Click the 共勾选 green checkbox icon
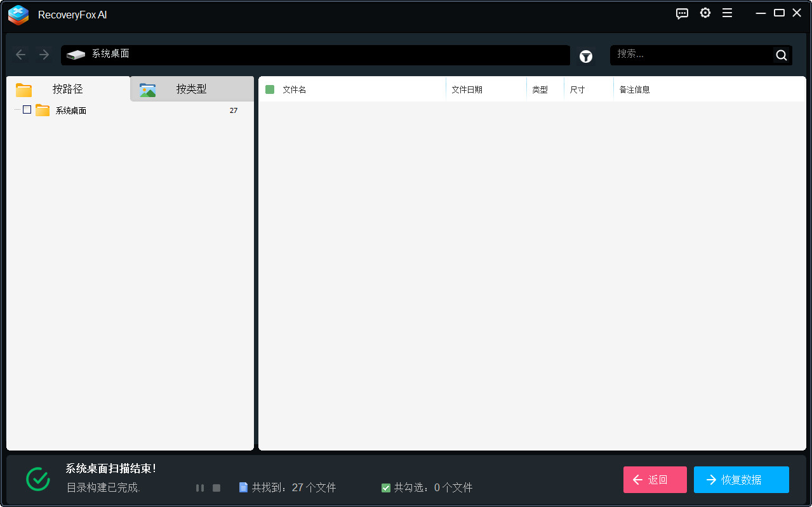812x507 pixels. [385, 487]
